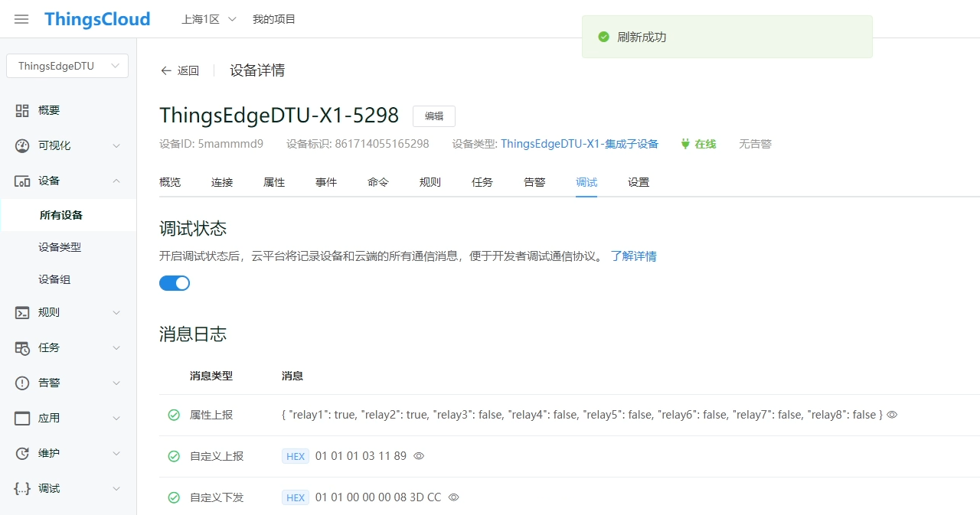Viewport: 980px width, 515px height.
Task: Click hex message 01 01 00 00 00 08 3D CC
Action: [378, 497]
